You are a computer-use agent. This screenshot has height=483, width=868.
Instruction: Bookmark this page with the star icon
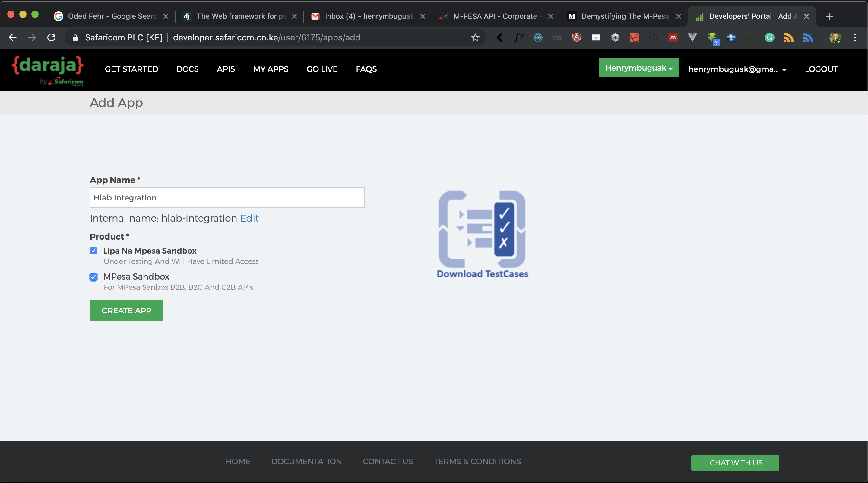tap(475, 37)
